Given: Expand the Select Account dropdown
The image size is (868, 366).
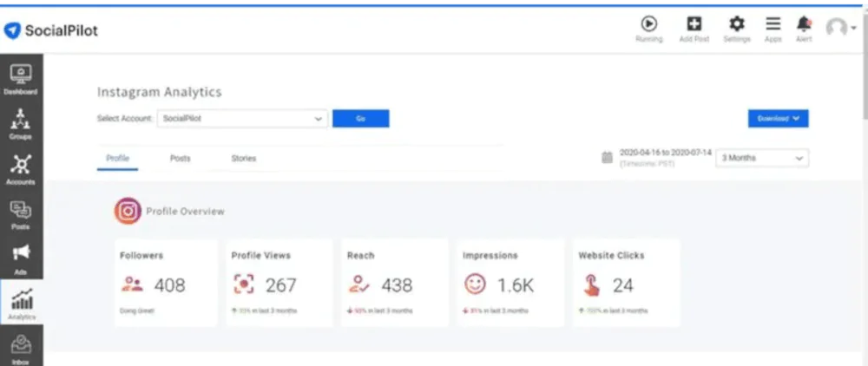Looking at the screenshot, I should [x=242, y=119].
